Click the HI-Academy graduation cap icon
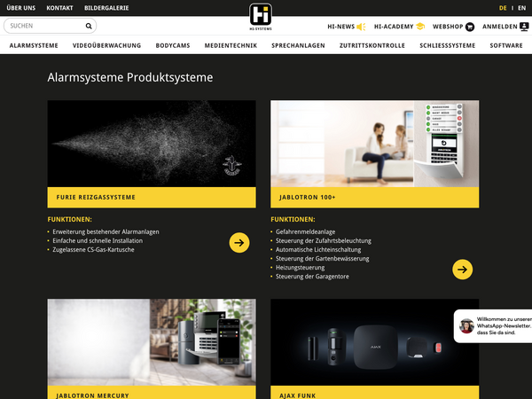This screenshot has width=532, height=399. pyautogui.click(x=420, y=26)
